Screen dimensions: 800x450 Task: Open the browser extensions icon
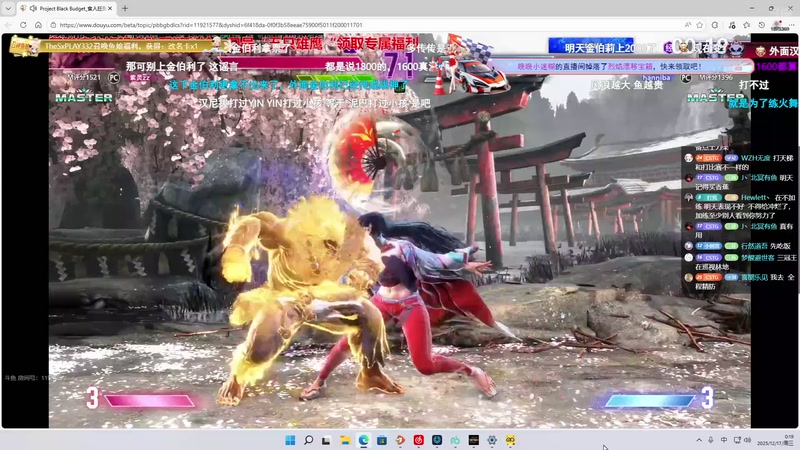pyautogui.click(x=715, y=24)
